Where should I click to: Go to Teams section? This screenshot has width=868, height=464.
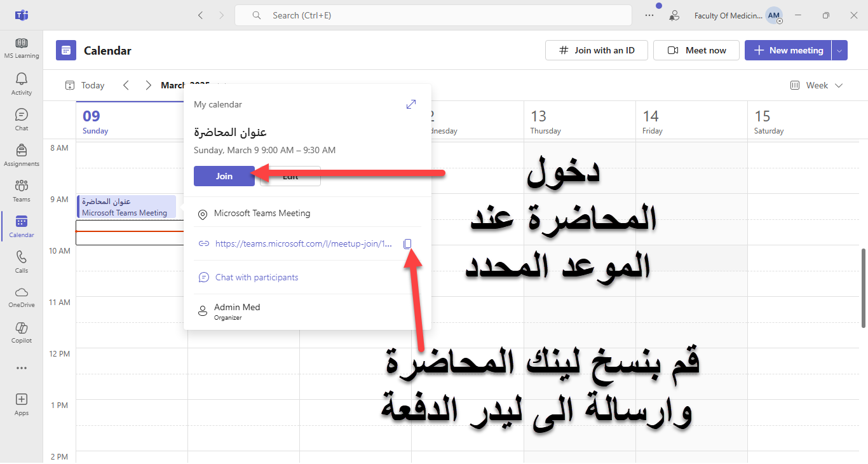pos(22,190)
